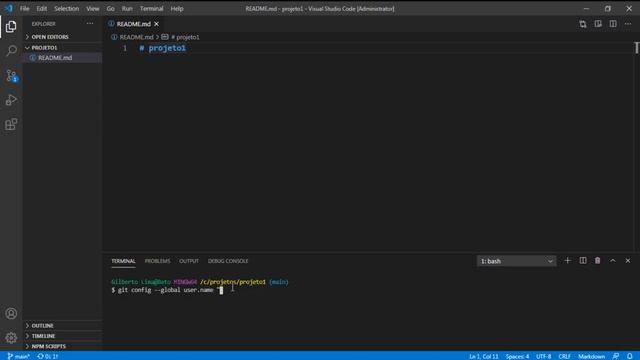Click the editor line 1 heading text
The width and height of the screenshot is (640, 360).
tap(163, 48)
